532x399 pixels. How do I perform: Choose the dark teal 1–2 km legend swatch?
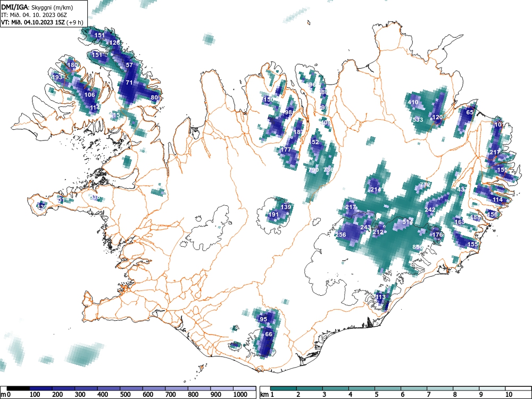click(x=284, y=388)
